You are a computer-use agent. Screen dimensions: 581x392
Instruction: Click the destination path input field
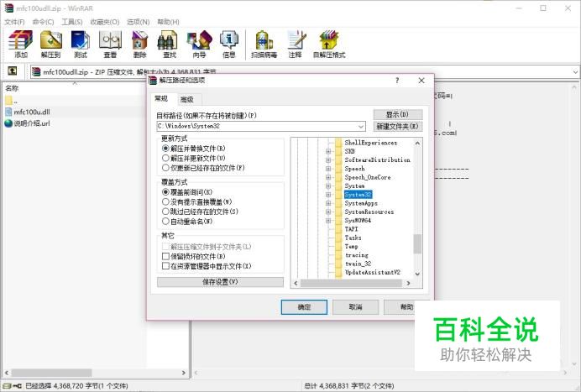[x=261, y=127]
